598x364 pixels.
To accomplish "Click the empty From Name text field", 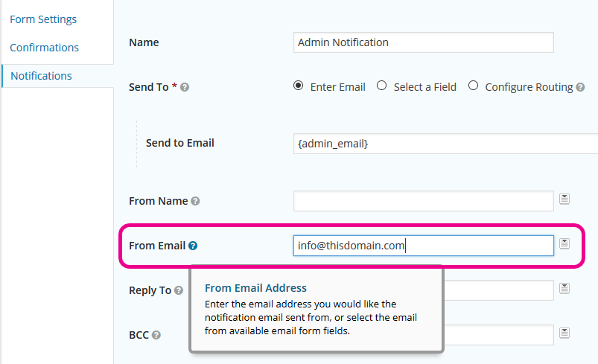I will click(423, 201).
